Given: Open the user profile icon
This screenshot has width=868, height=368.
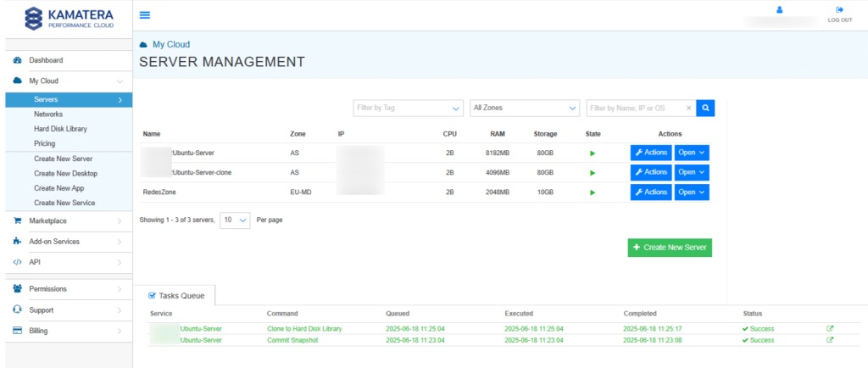Looking at the screenshot, I should (780, 9).
